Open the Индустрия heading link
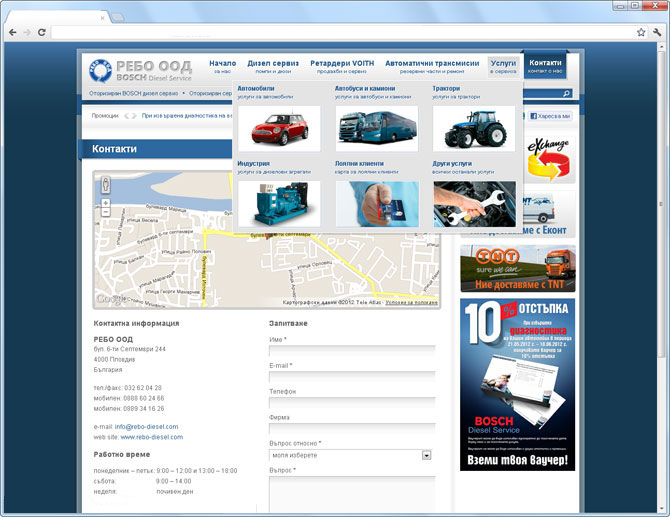 point(253,164)
